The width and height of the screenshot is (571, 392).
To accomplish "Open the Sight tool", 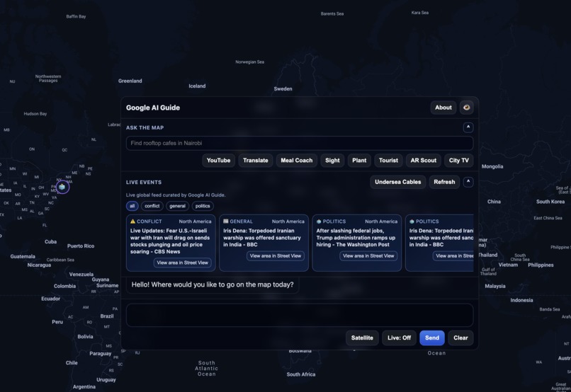I will click(x=332, y=161).
